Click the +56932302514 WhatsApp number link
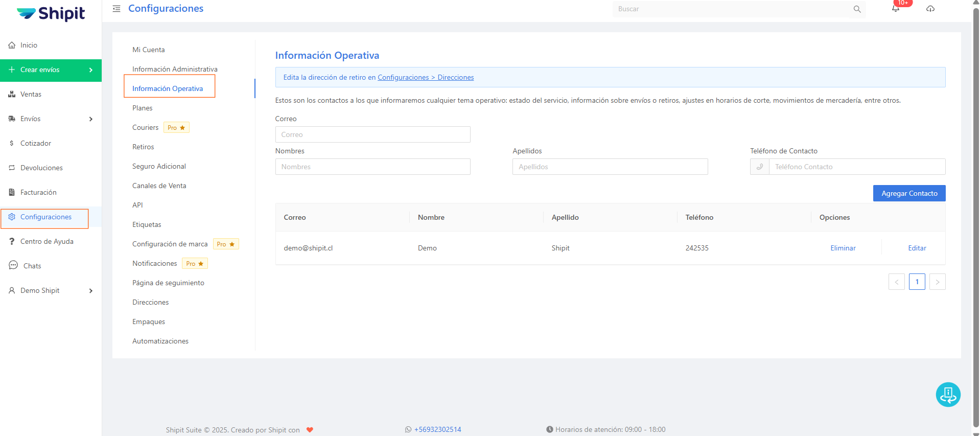The image size is (980, 436). [438, 429]
